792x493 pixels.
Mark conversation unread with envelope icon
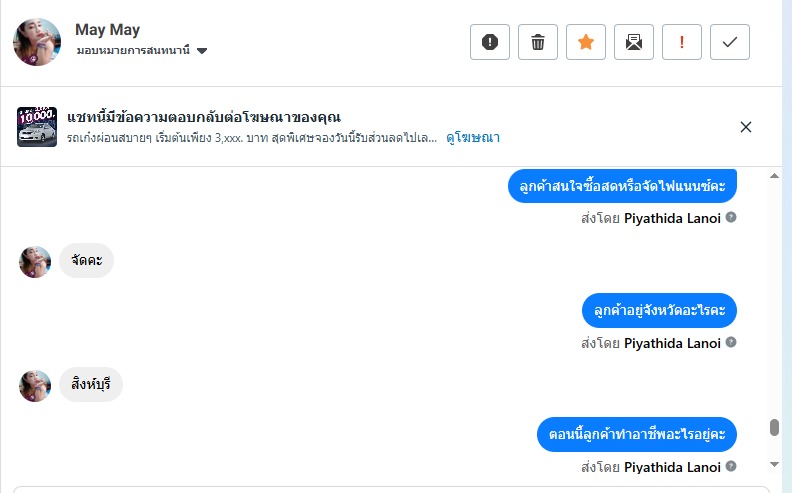[634, 42]
